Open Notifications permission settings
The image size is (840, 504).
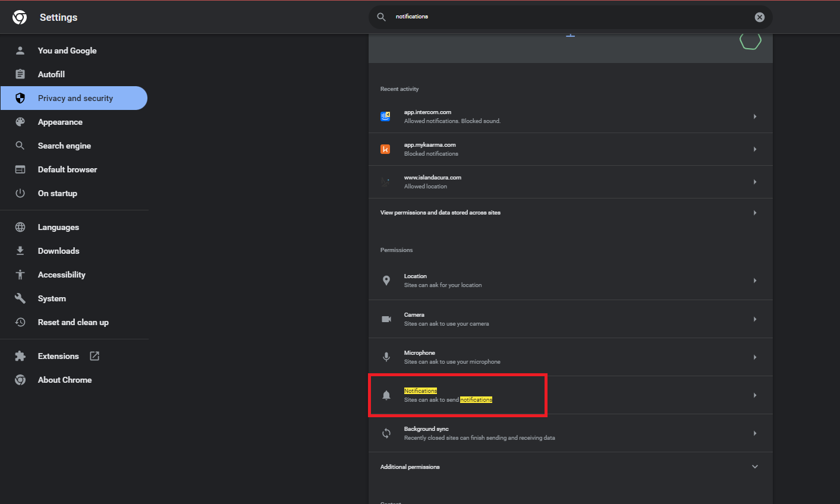570,395
